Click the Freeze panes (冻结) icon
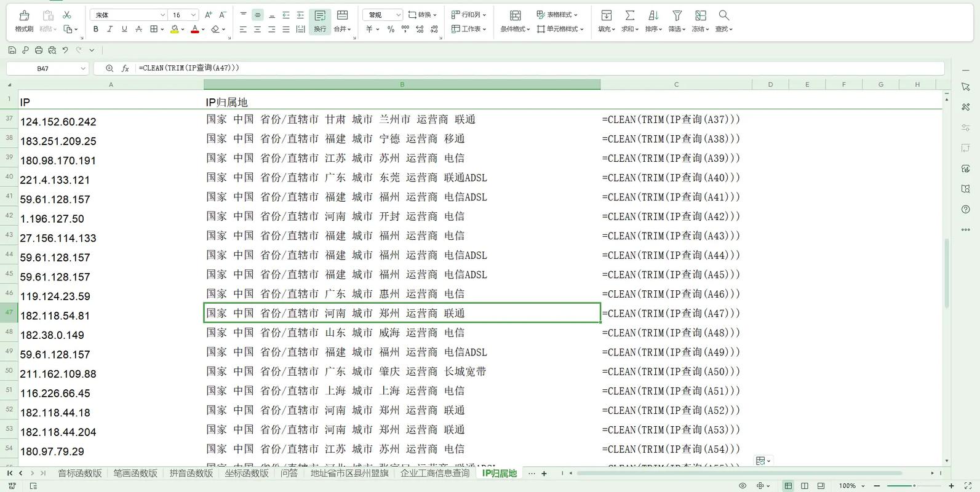The height and width of the screenshot is (492, 980). tap(700, 16)
